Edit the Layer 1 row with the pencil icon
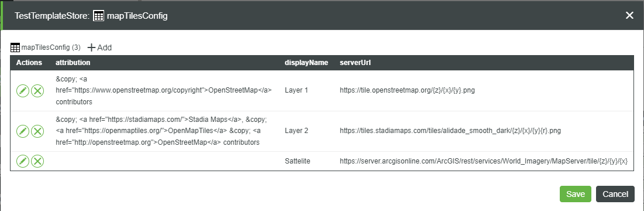The image size is (644, 211). (23, 91)
